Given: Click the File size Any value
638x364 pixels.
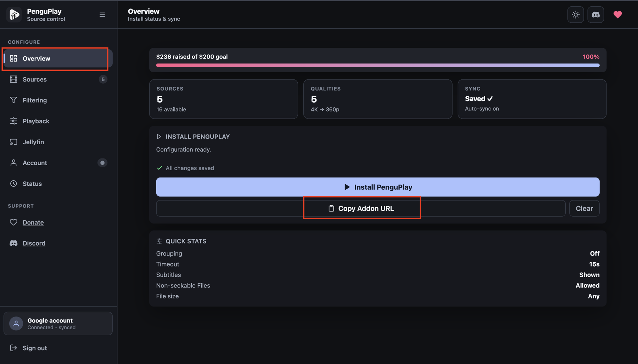Looking at the screenshot, I should [594, 296].
